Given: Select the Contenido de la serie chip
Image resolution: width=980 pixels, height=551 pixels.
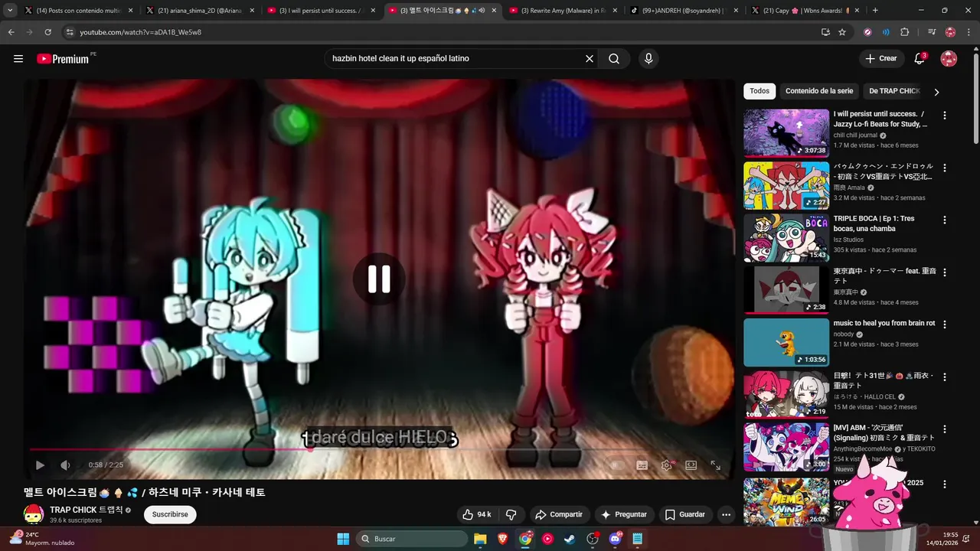Looking at the screenshot, I should [819, 91].
